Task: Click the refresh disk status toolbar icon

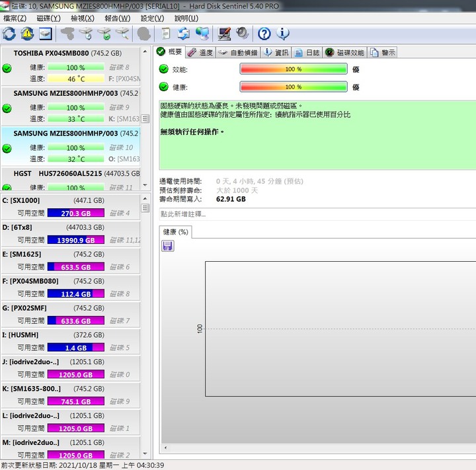Action: click(9, 34)
